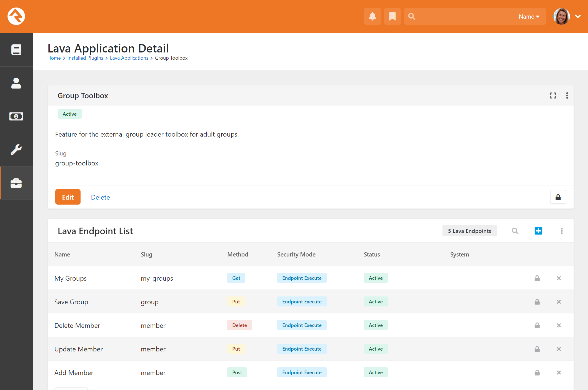The height and width of the screenshot is (390, 588).
Task: Click the my-groups slug cell
Action: (157, 278)
